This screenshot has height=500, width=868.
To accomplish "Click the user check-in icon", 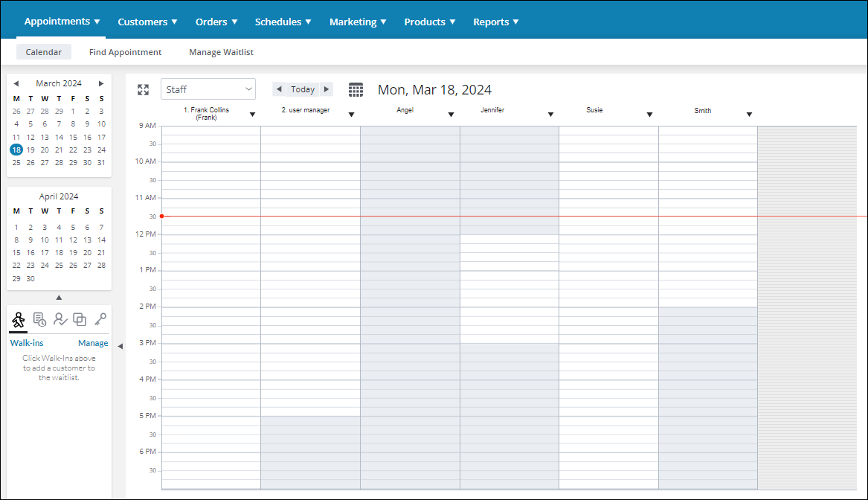I will 60,319.
